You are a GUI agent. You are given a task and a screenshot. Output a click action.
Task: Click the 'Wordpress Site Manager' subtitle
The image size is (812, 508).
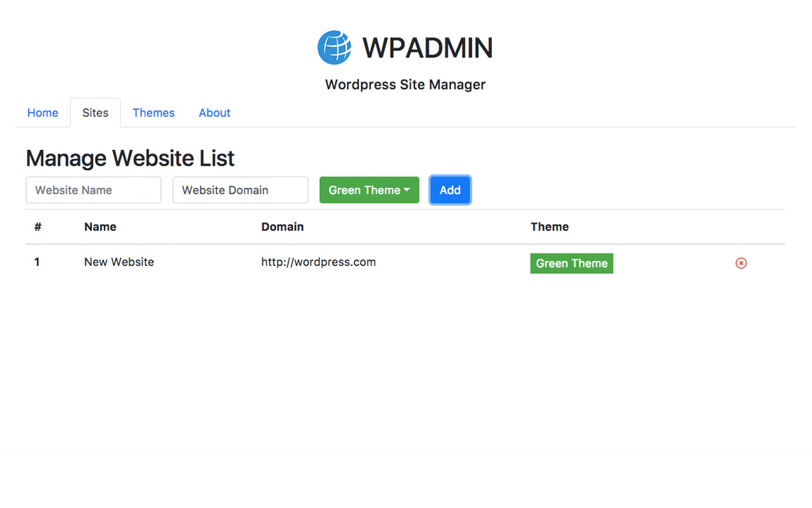[405, 84]
